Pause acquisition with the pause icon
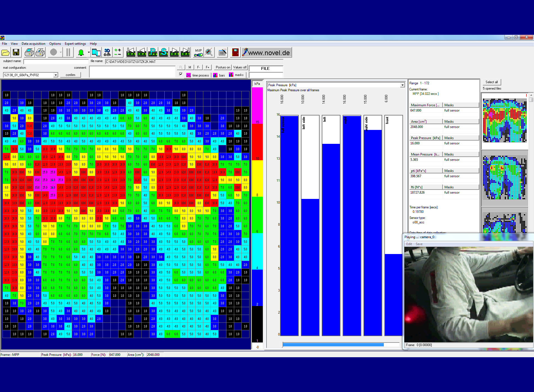Screen dimensions: 534x392 tap(68, 52)
